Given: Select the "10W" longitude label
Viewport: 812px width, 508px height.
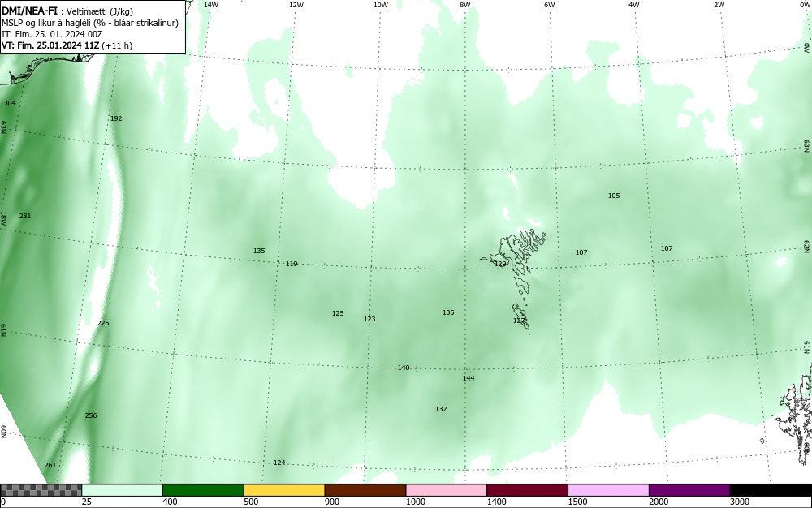Looking at the screenshot, I should (x=381, y=5).
